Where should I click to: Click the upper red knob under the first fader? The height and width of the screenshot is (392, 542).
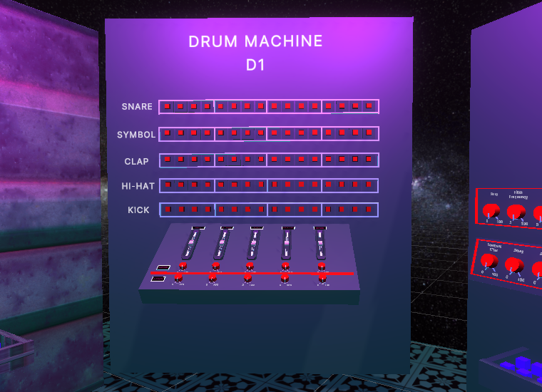183,266
